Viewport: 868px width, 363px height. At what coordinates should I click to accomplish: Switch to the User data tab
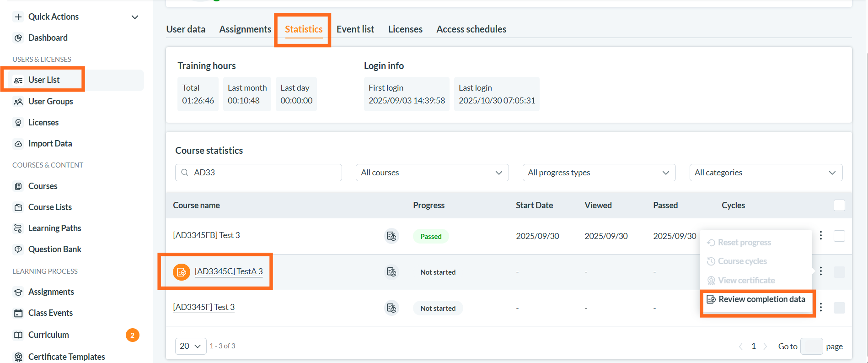click(186, 29)
